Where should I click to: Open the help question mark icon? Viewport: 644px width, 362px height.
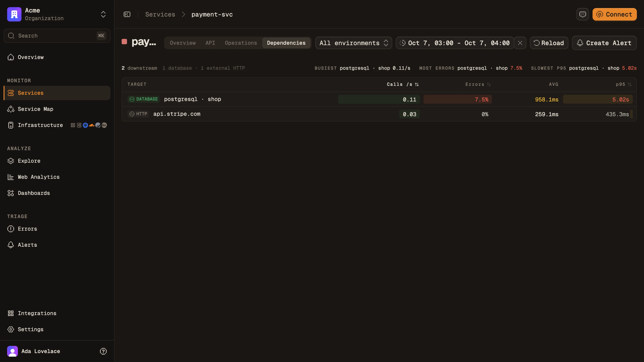coord(103,351)
